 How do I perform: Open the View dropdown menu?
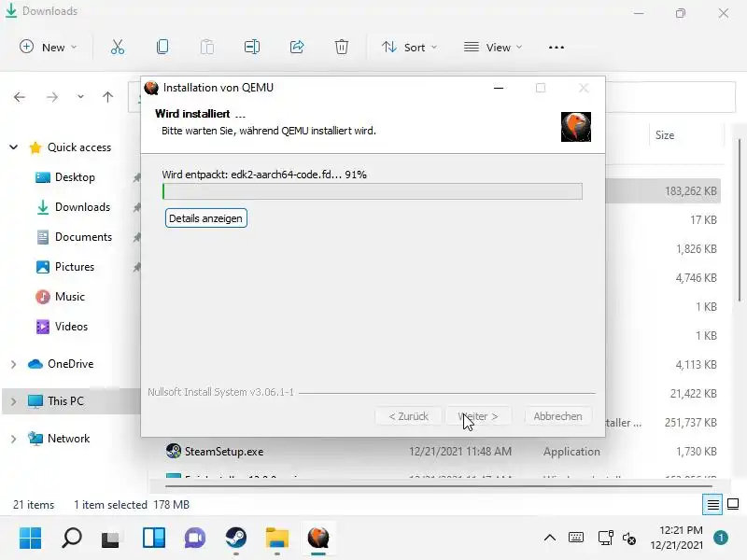coord(493,48)
